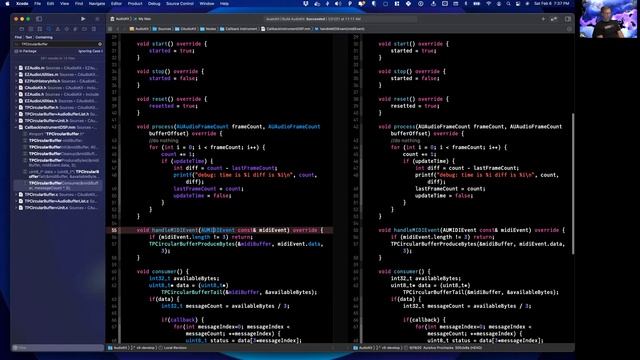Open the Product menu

[135, 4]
